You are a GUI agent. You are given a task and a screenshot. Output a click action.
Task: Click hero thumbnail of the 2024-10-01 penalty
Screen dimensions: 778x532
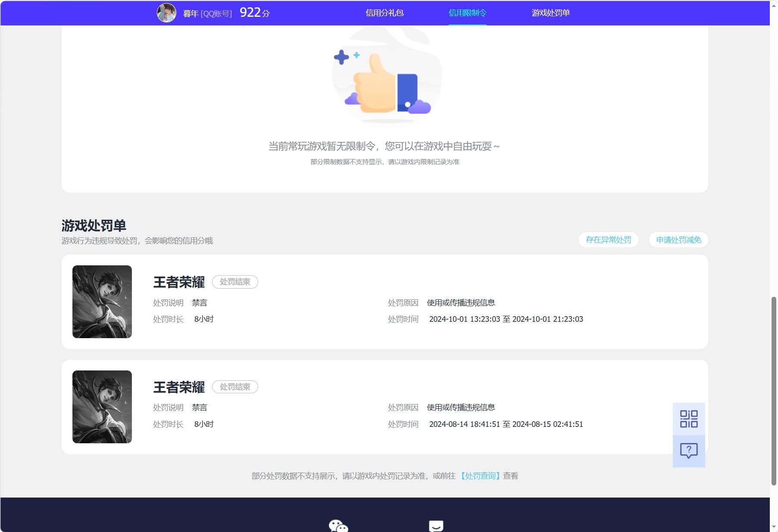pos(102,302)
